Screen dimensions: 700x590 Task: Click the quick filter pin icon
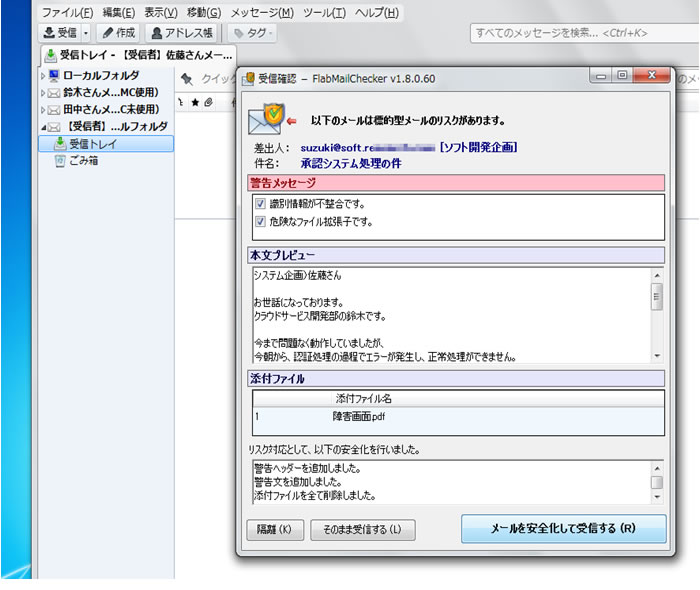click(186, 78)
